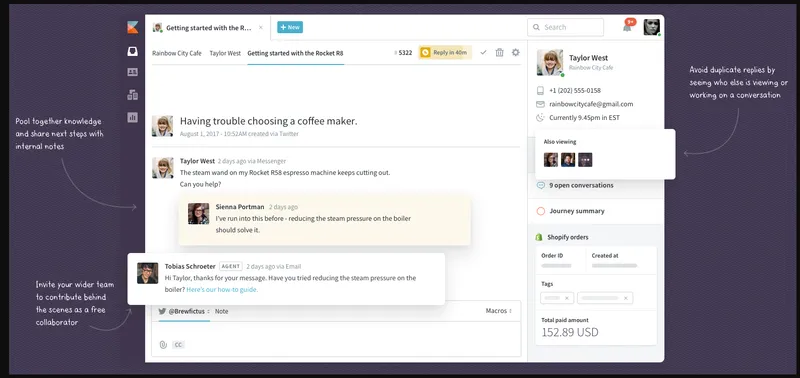
Task: Click the AGENT badge next to Tobias Schroeter
Action: pos(231,266)
